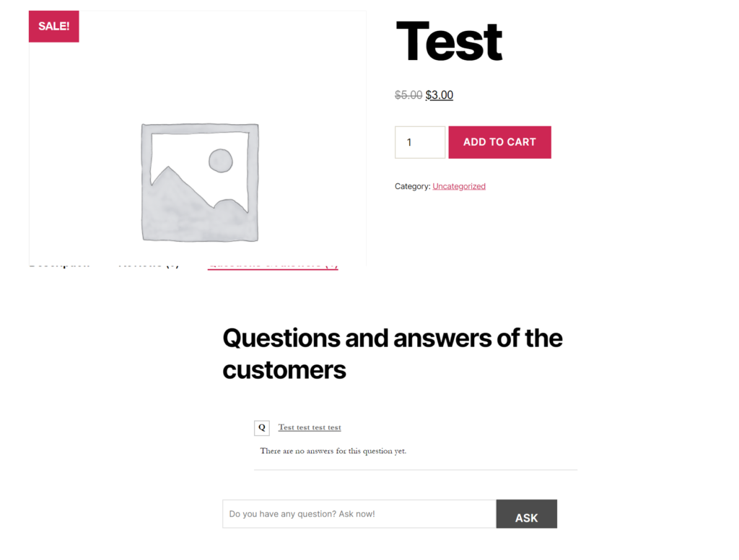Image resolution: width=739 pixels, height=560 pixels.
Task: Click the Category label text
Action: pos(412,186)
